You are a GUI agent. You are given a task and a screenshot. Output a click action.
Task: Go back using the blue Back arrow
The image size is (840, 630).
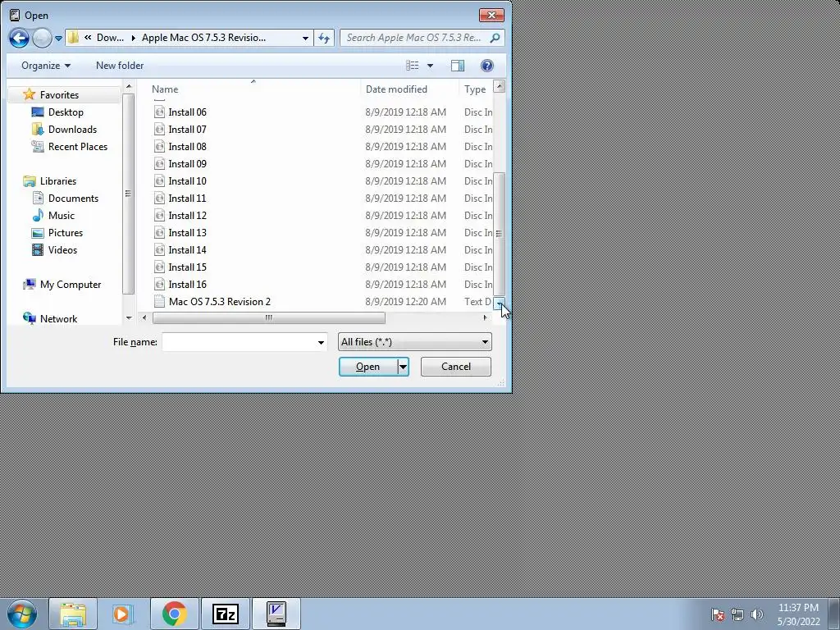pyautogui.click(x=19, y=38)
